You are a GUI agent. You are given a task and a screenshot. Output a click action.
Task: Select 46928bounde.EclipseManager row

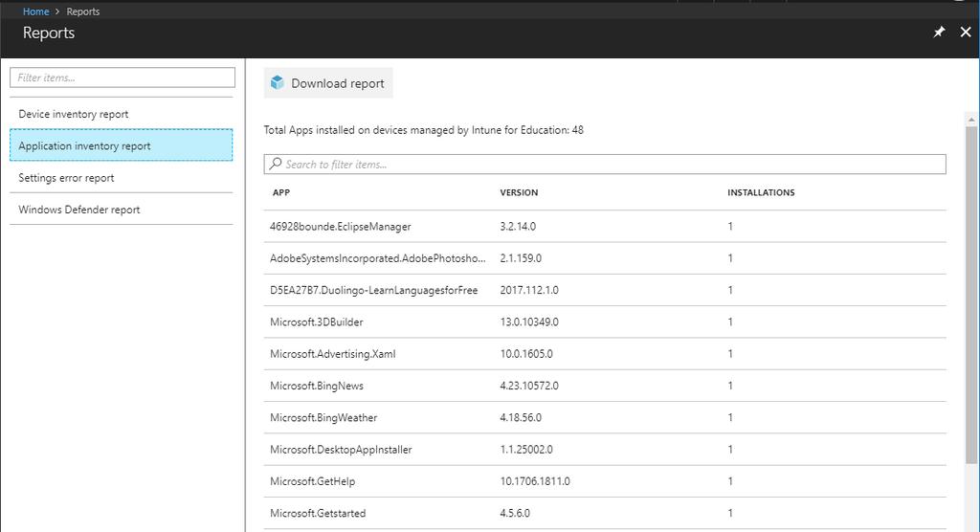[605, 227]
